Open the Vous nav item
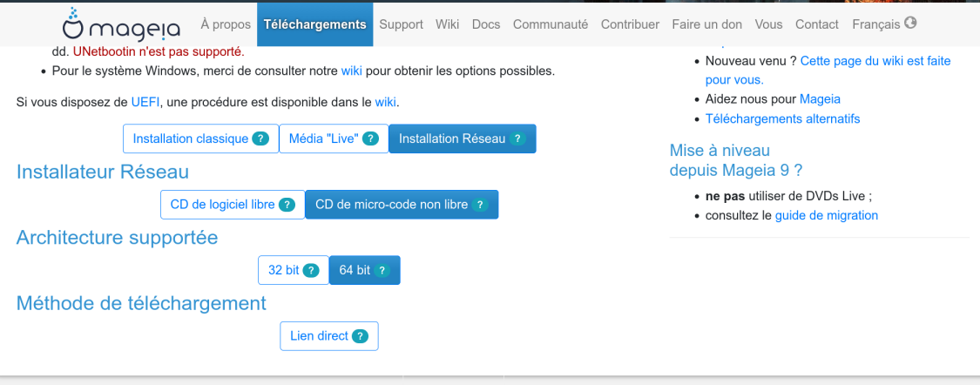Viewport: 980px width, 385px height. click(768, 24)
